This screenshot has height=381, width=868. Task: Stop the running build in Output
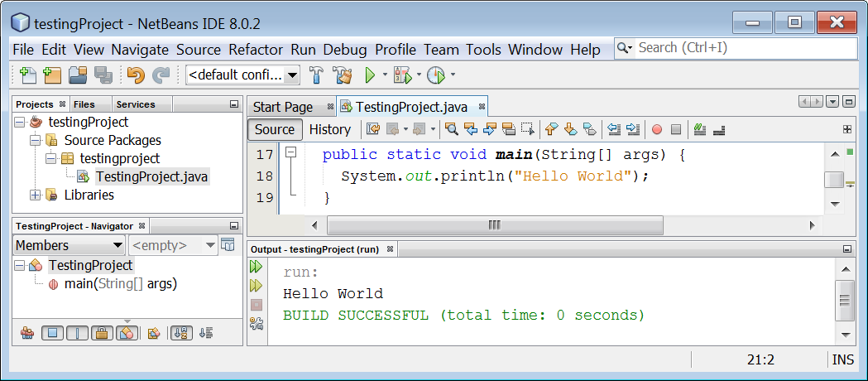[x=256, y=305]
